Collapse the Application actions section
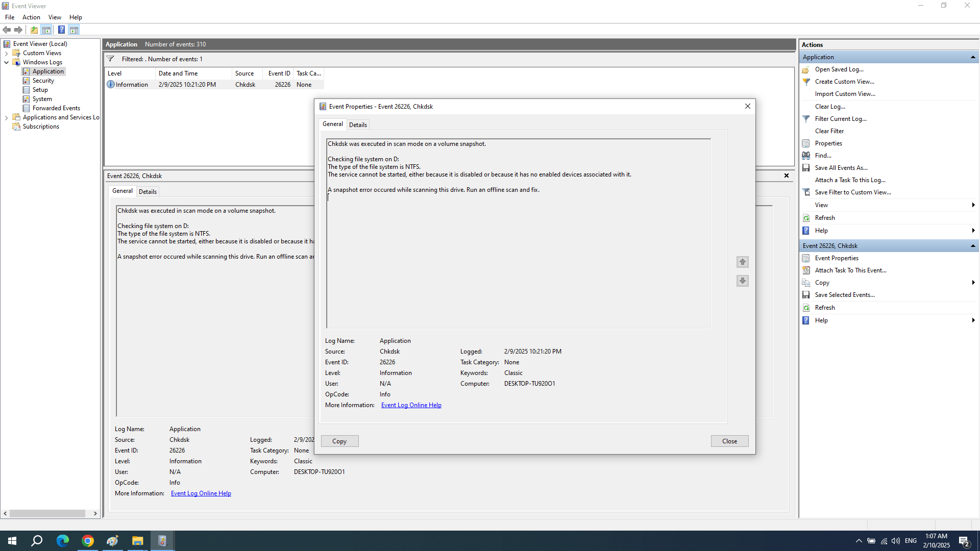Screen dimensions: 980x551 (x=973, y=57)
